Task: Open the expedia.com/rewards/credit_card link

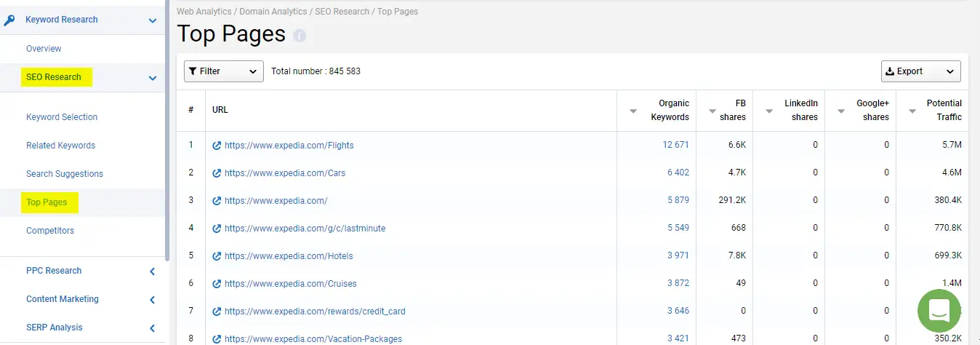Action: pos(315,312)
